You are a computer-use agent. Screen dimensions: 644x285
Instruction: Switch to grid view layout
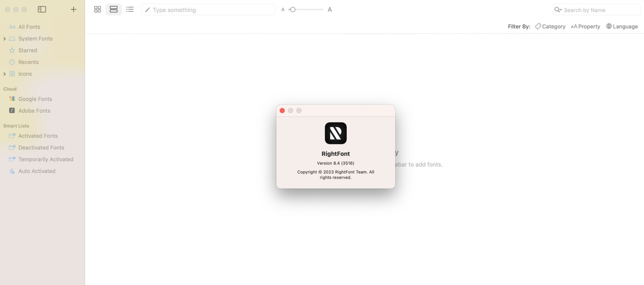pyautogui.click(x=97, y=10)
